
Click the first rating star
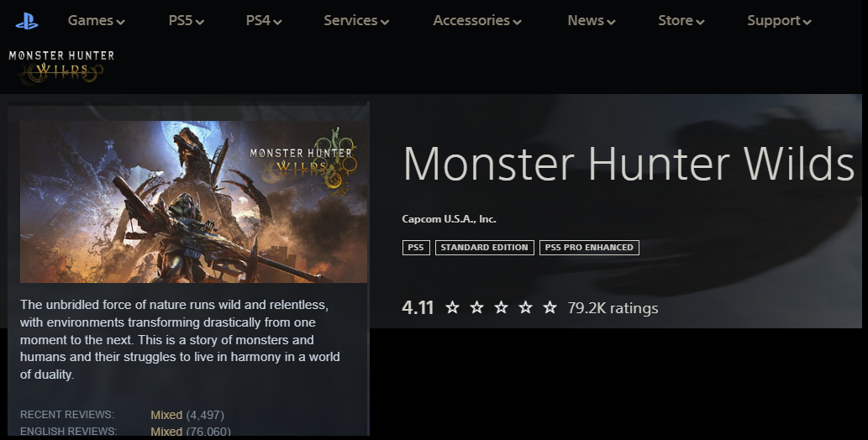pos(452,307)
